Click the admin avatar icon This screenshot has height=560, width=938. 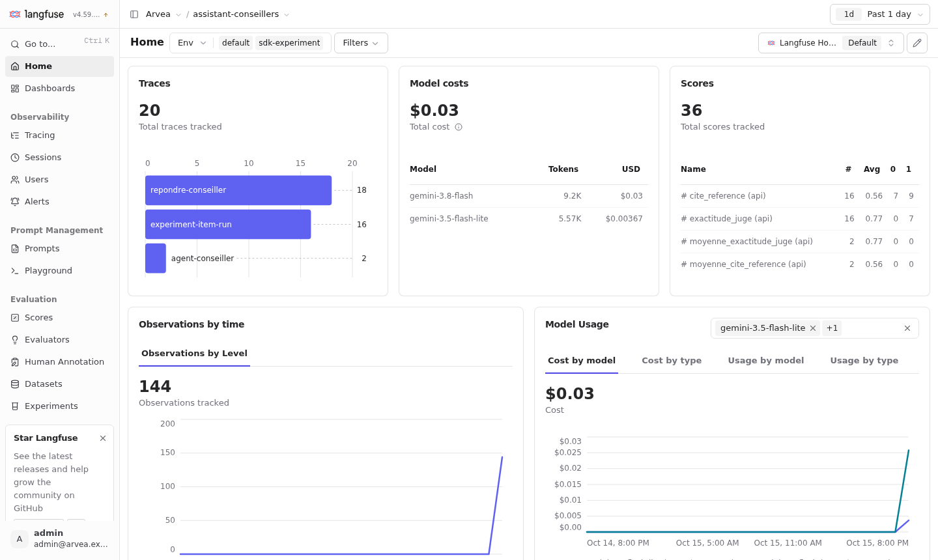click(20, 539)
